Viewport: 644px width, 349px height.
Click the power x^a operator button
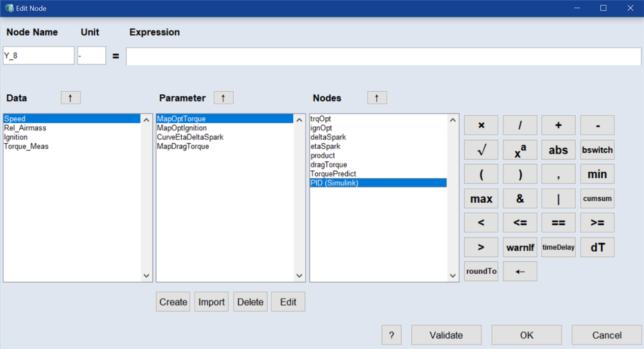pyautogui.click(x=520, y=150)
